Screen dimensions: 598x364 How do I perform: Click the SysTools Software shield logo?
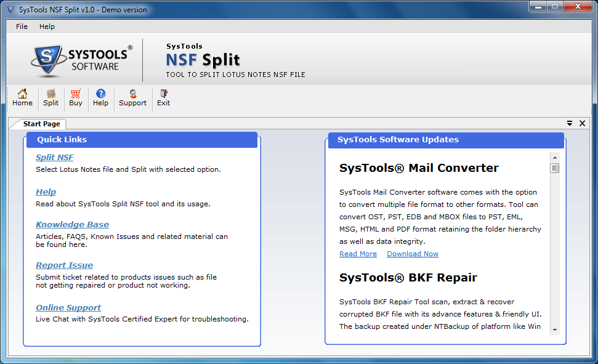click(47, 60)
